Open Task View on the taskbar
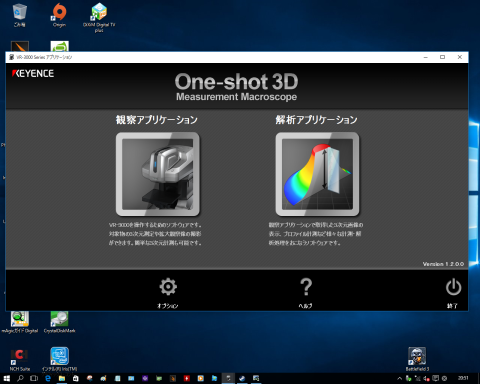 tap(34, 378)
